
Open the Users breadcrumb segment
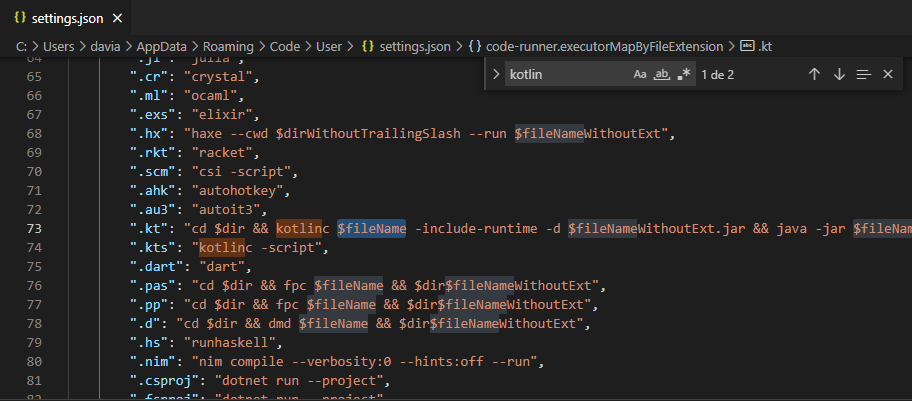coord(59,47)
